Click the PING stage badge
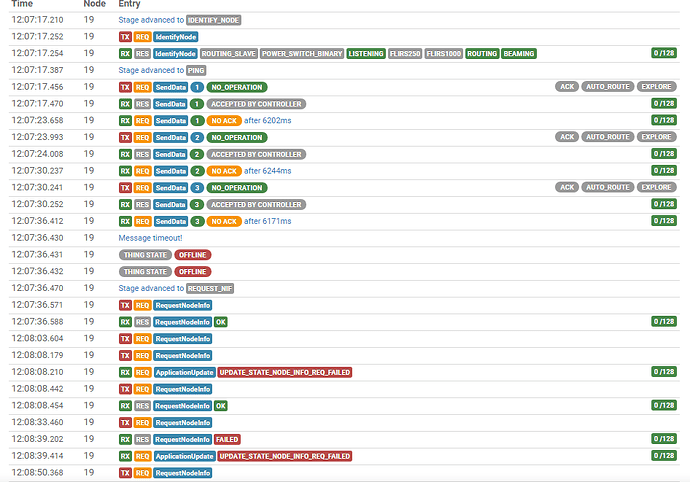This screenshot has width=690, height=482. coord(196,70)
